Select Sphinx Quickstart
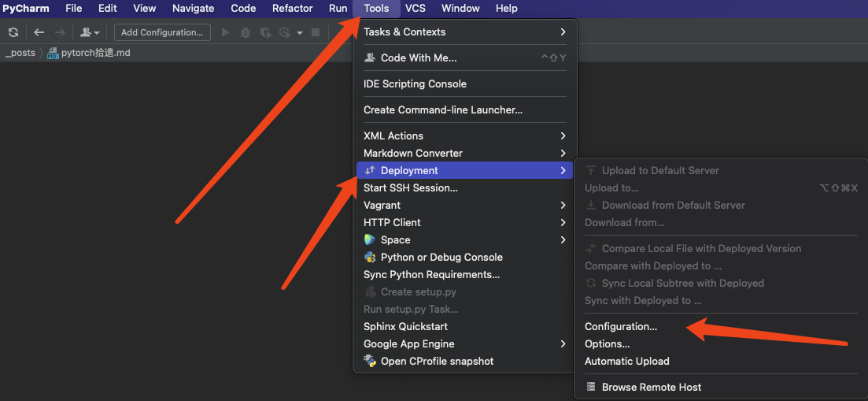The image size is (868, 401). point(465,327)
